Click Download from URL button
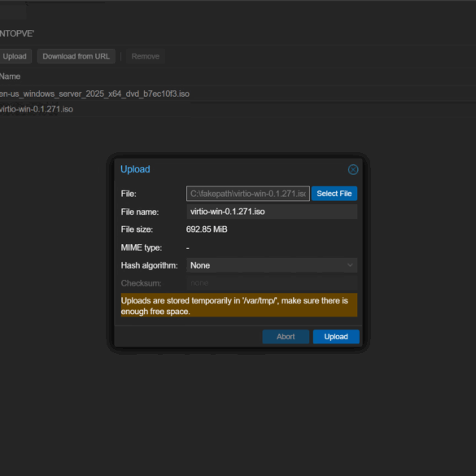 [x=76, y=56]
